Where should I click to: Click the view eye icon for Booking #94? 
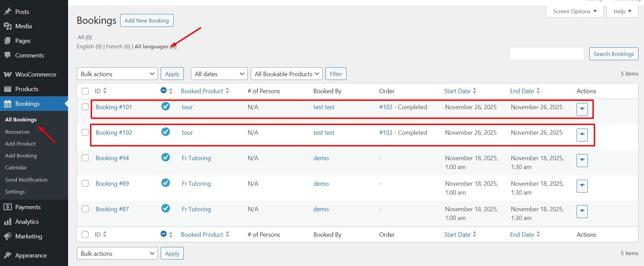tap(582, 160)
